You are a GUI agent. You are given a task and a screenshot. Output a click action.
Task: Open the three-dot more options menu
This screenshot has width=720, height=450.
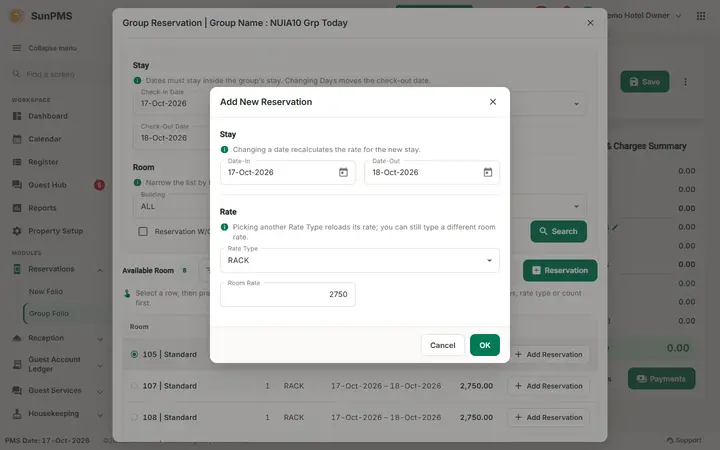point(685,82)
